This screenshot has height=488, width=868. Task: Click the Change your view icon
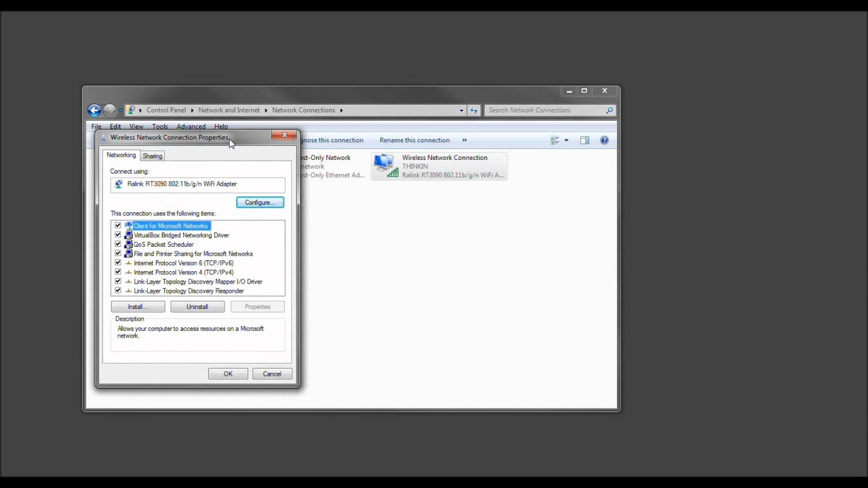tap(555, 140)
